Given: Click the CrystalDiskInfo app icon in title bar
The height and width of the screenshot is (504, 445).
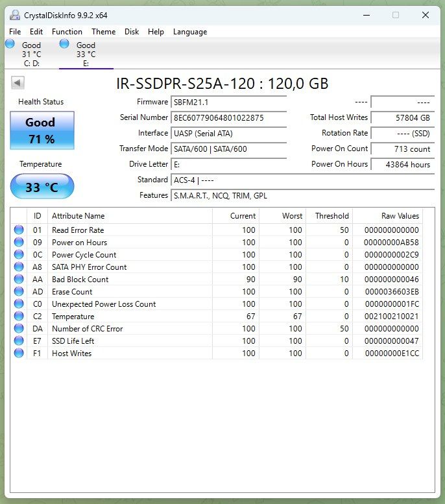Looking at the screenshot, I should 14,15.
